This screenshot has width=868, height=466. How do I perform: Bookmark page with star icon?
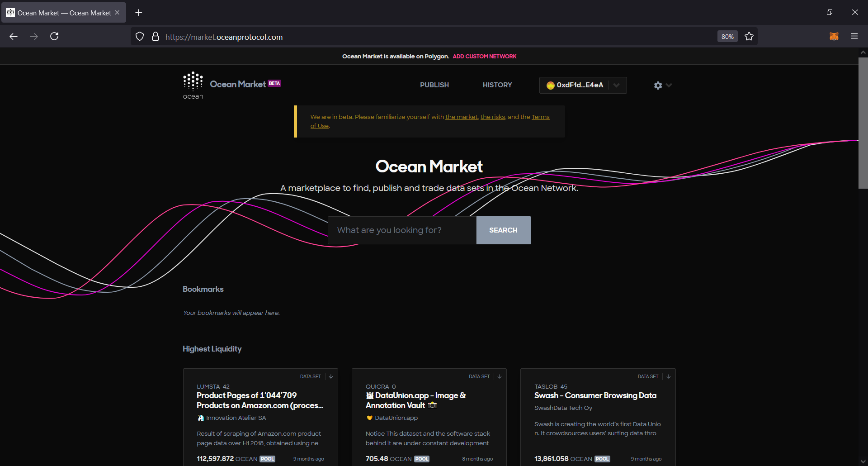click(749, 37)
